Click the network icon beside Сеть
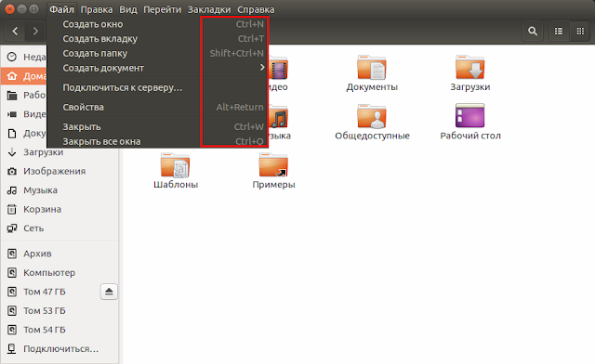This screenshot has width=595, height=364. click(x=12, y=227)
